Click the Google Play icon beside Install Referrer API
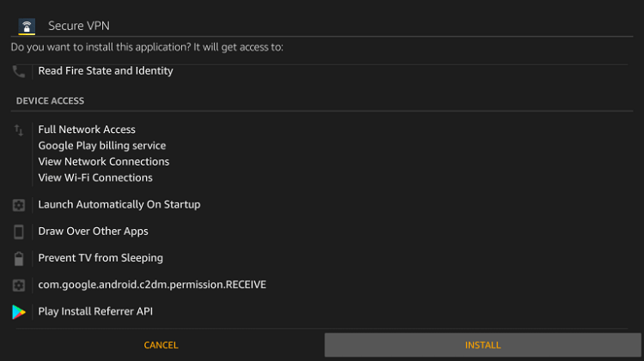This screenshot has width=644, height=361. pyautogui.click(x=19, y=312)
